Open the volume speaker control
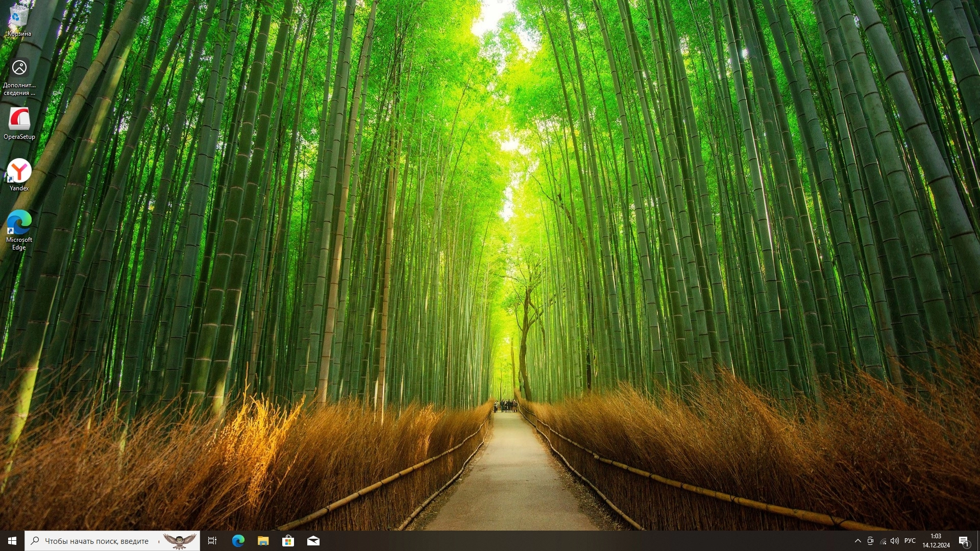This screenshot has width=980, height=551. [895, 541]
